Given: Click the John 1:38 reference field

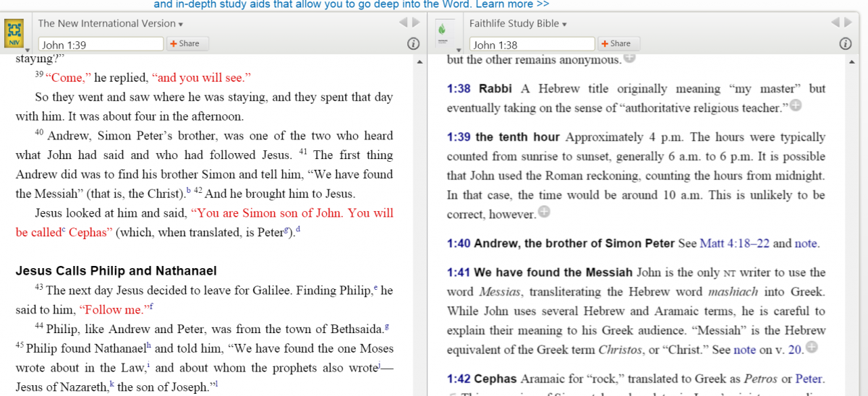Looking at the screenshot, I should click(x=532, y=45).
